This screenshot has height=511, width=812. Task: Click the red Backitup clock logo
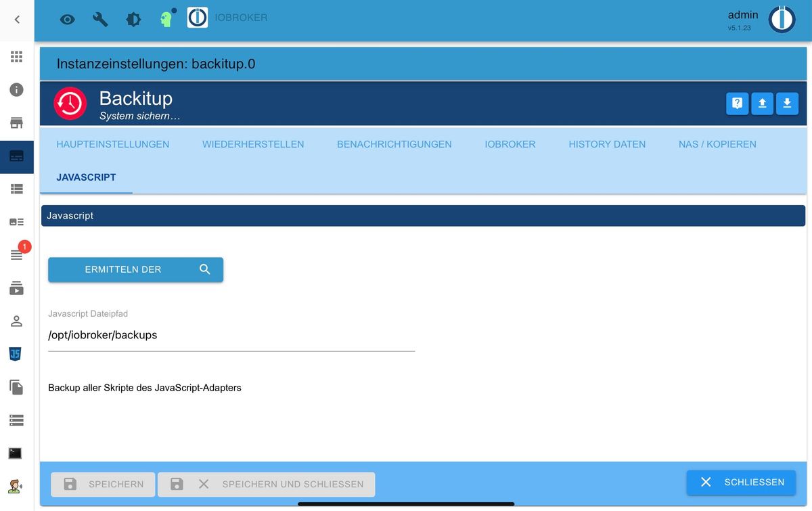[70, 104]
